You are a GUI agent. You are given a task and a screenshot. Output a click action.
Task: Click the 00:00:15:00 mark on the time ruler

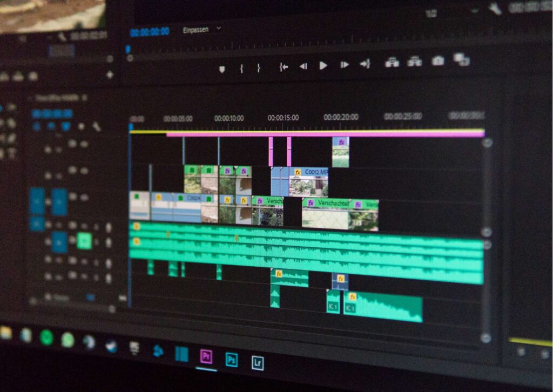click(283, 118)
